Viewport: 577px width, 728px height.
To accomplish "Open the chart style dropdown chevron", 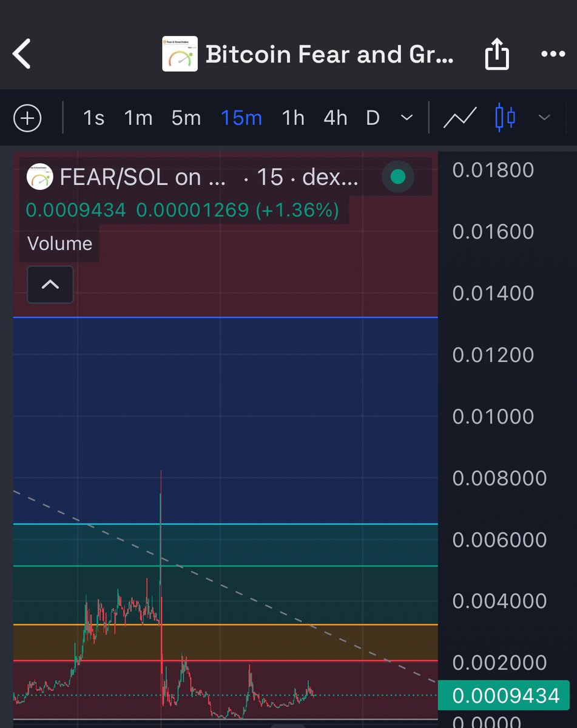I will tap(542, 118).
